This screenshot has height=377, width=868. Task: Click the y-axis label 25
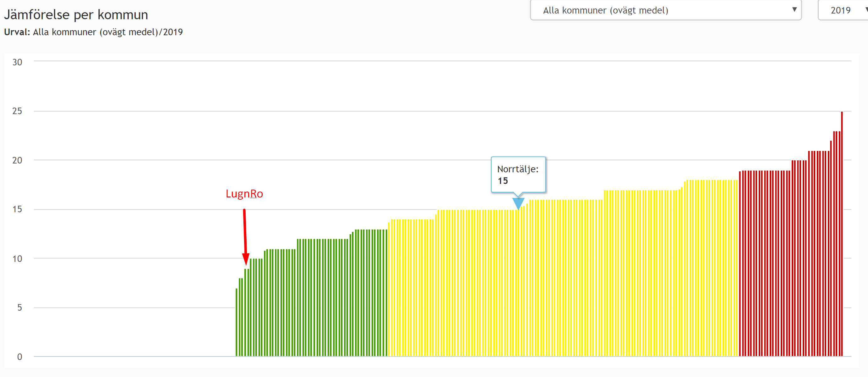[x=17, y=111]
